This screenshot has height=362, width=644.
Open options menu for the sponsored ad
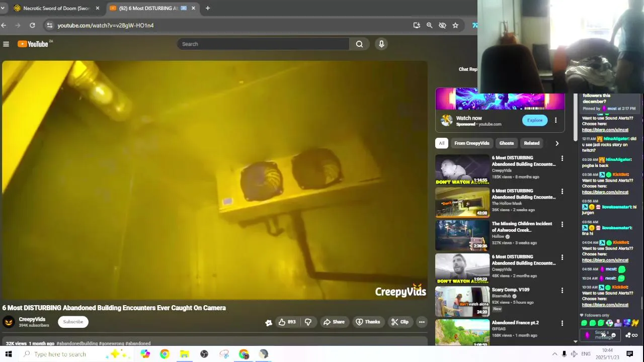[555, 120]
